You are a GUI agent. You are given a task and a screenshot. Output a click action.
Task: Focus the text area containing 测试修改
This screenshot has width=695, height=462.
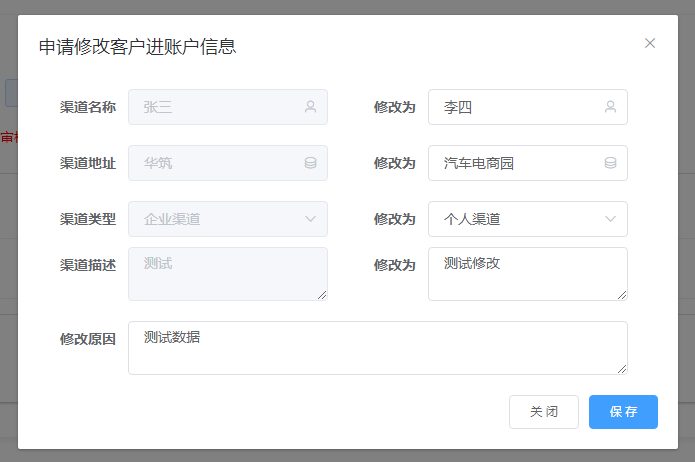coord(527,274)
